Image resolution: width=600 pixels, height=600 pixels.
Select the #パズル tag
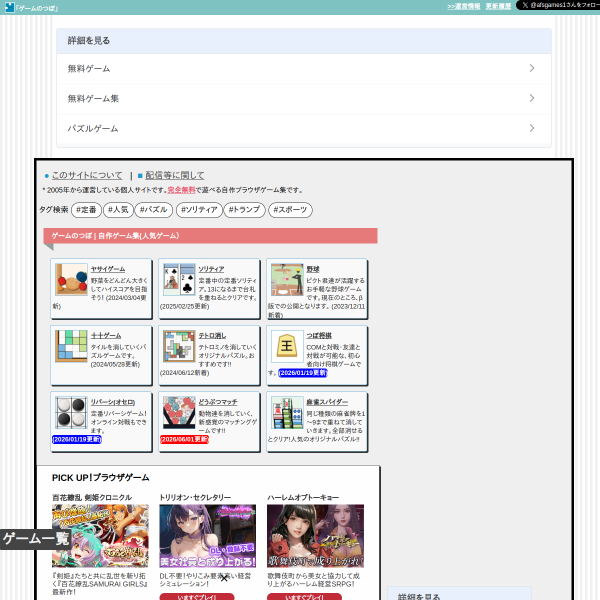(x=154, y=210)
